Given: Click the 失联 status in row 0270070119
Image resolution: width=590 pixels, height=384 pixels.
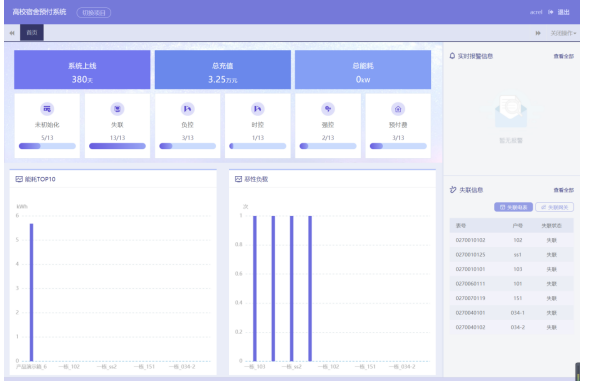Looking at the screenshot, I should click(552, 298).
